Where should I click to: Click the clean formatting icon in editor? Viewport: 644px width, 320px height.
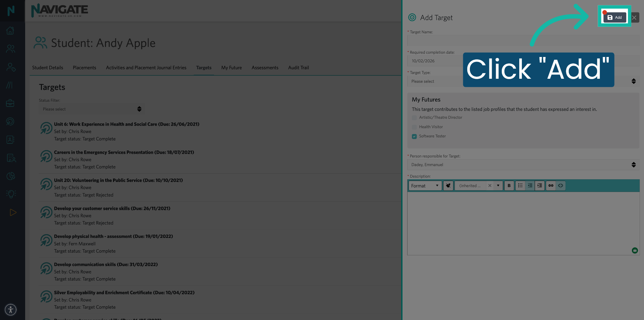(448, 186)
